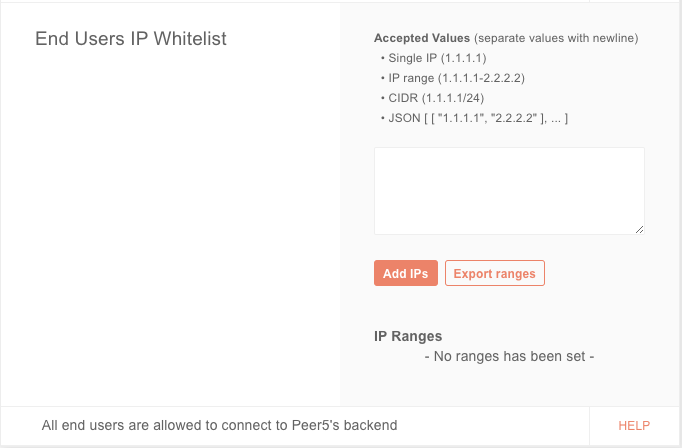Screen dimensions: 682x448
Task: Click inside the IP whitelist text area
Action: 508,191
